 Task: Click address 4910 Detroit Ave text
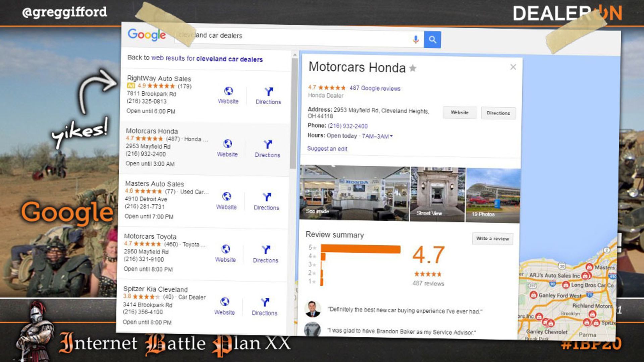[146, 199]
